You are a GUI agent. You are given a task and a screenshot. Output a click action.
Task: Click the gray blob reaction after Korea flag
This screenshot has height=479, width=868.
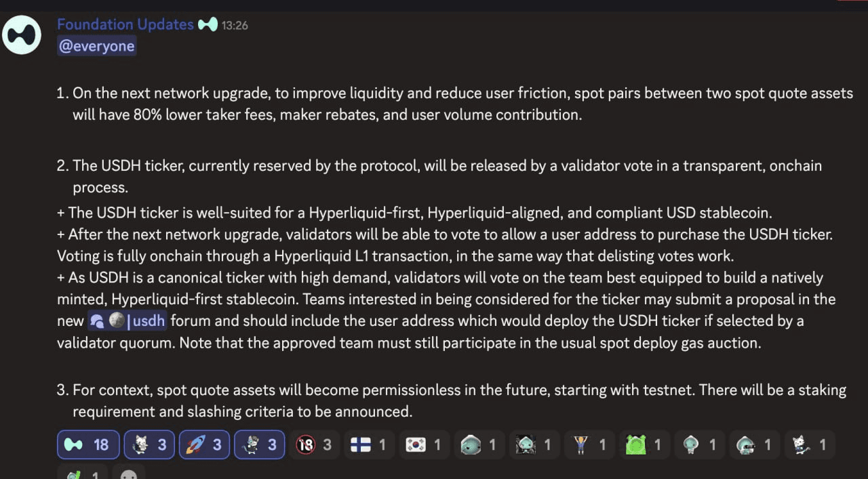pos(479,444)
